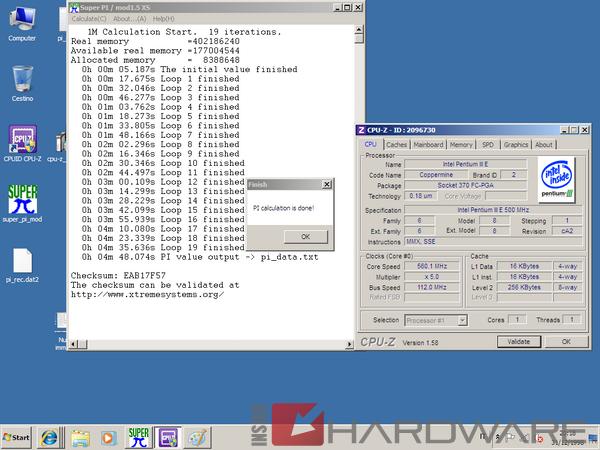Image resolution: width=600 pixels, height=450 pixels.
Task: Click the Core Speed 560.1 MHz field
Action: pos(432,266)
